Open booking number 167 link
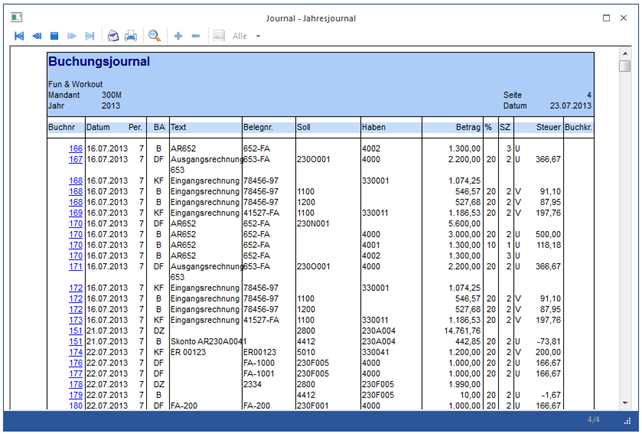Screen dimensions: 642x434 [x=75, y=158]
